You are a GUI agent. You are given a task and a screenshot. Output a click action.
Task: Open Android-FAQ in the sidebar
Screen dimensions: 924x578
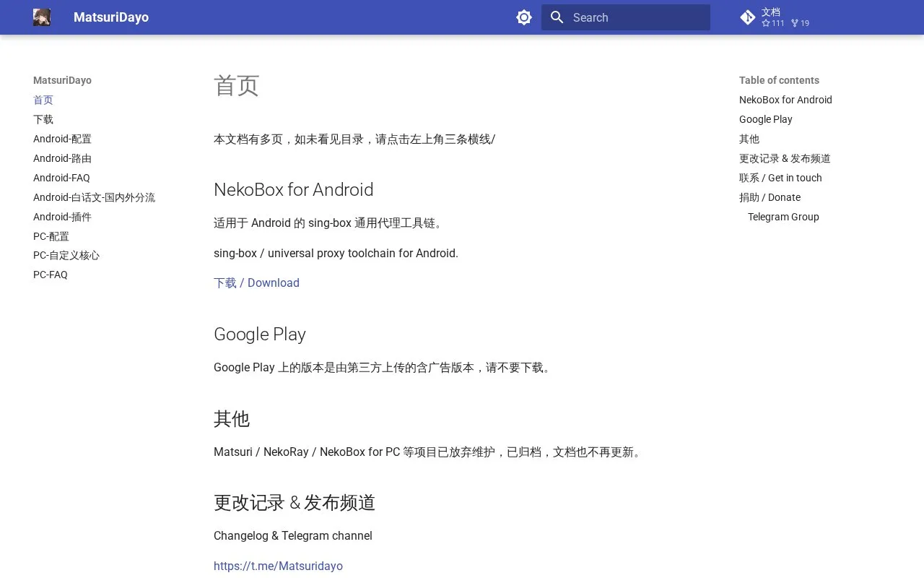pos(61,178)
